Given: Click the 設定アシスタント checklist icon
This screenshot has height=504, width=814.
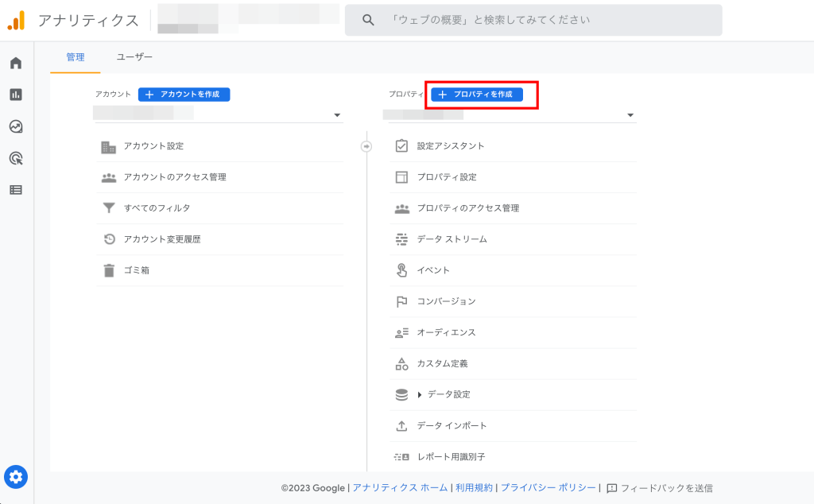Looking at the screenshot, I should [401, 145].
